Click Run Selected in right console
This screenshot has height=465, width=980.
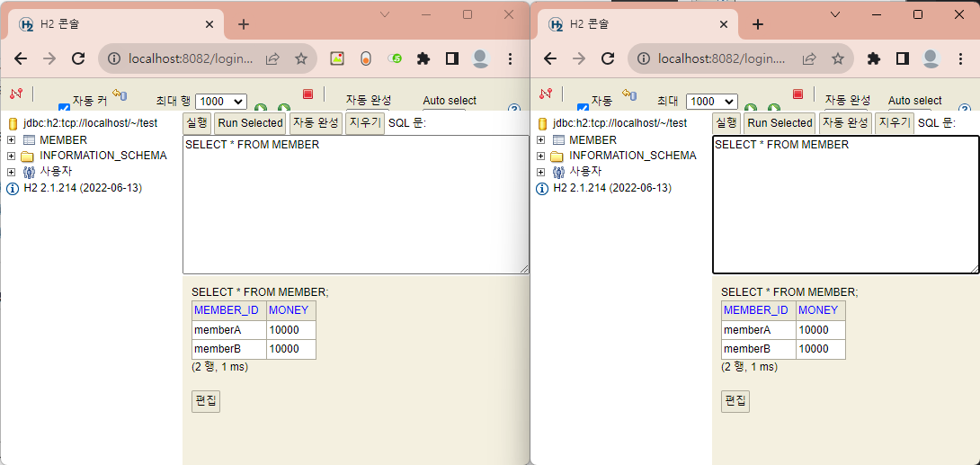click(780, 123)
